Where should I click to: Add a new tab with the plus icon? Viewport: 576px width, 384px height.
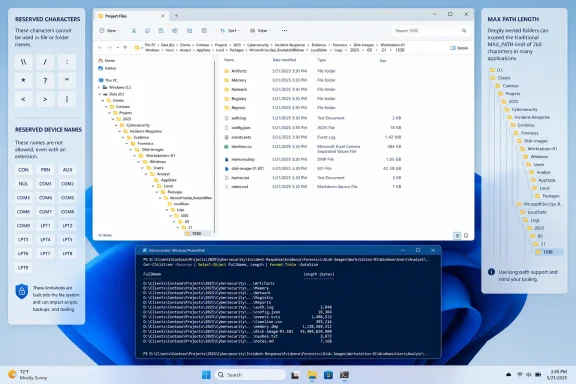(x=176, y=16)
